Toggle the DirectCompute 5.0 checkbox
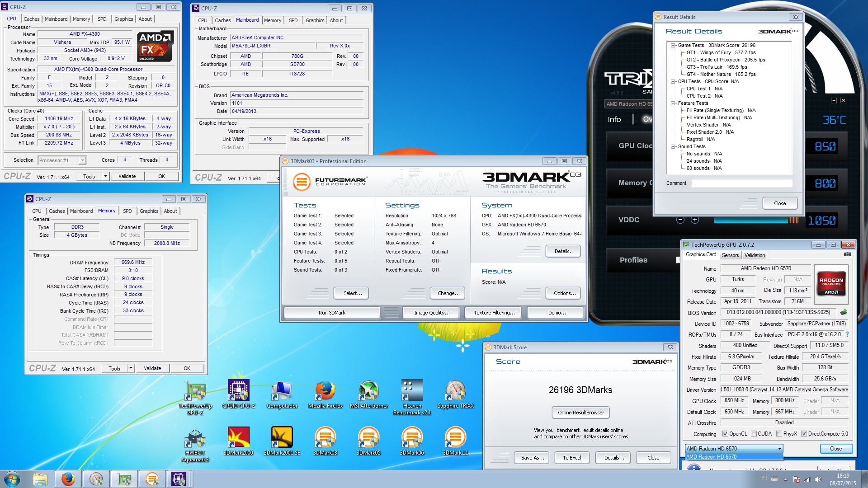 [x=804, y=434]
